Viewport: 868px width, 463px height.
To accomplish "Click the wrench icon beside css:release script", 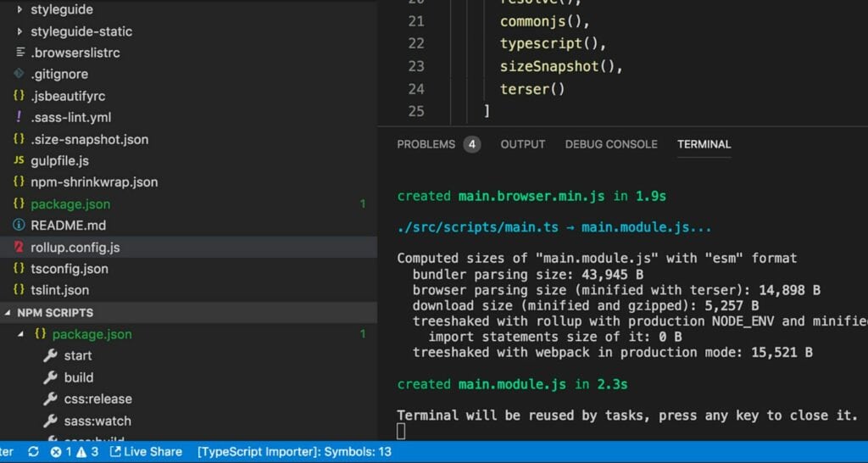I will click(50, 399).
